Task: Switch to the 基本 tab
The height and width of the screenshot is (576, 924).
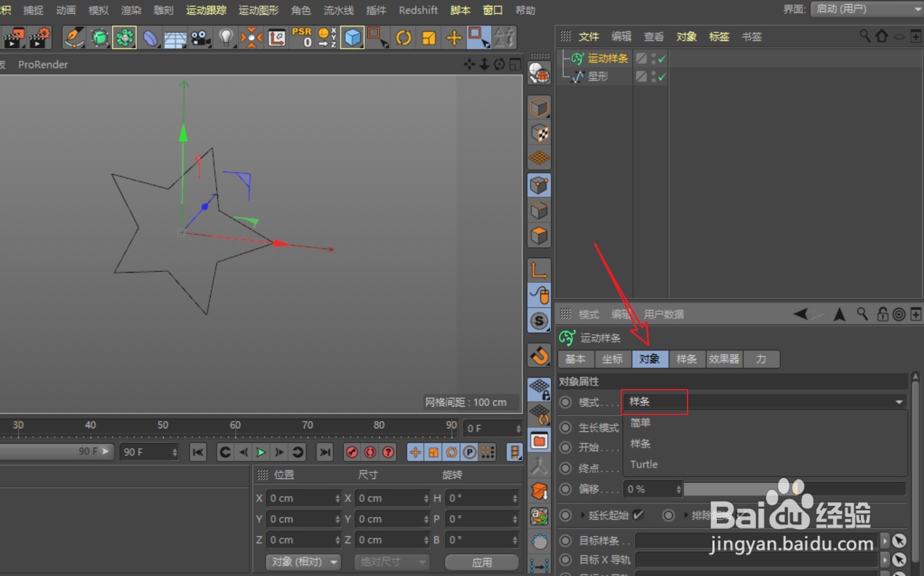Action: [575, 359]
